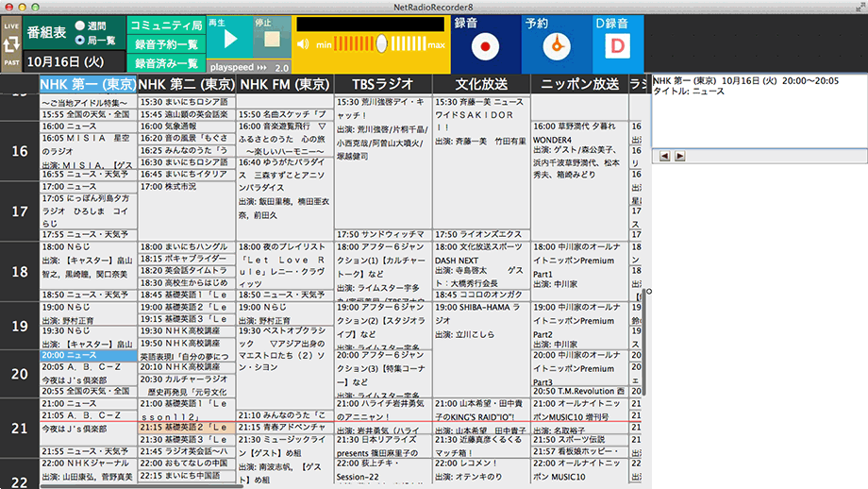Click the 停止 stop button
Image resolution: width=868 pixels, height=489 pixels.
[272, 39]
